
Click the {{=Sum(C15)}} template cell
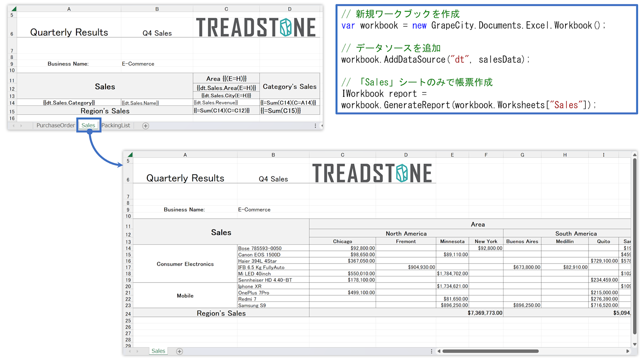point(290,110)
